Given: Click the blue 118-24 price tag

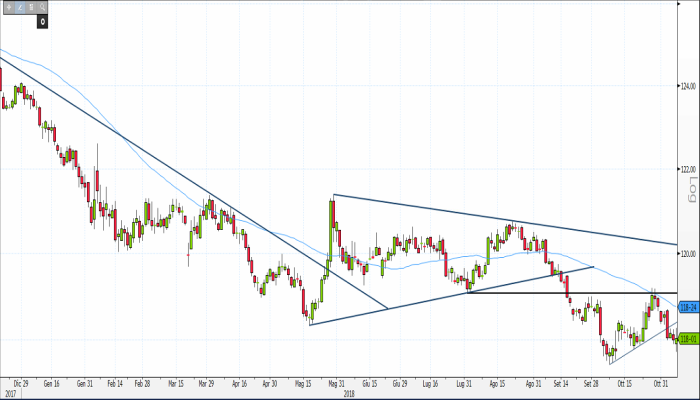Looking at the screenshot, I should tap(688, 310).
